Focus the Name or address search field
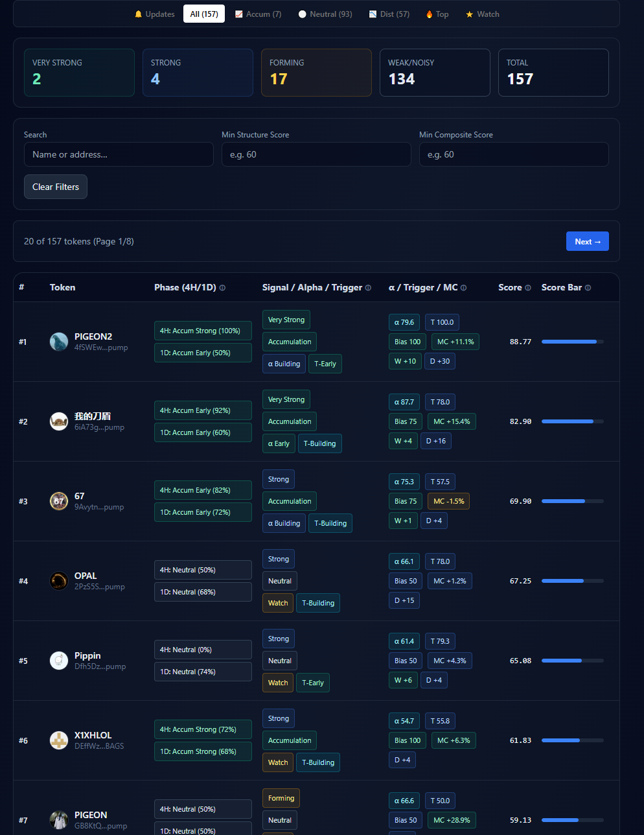The width and height of the screenshot is (644, 835). click(119, 154)
